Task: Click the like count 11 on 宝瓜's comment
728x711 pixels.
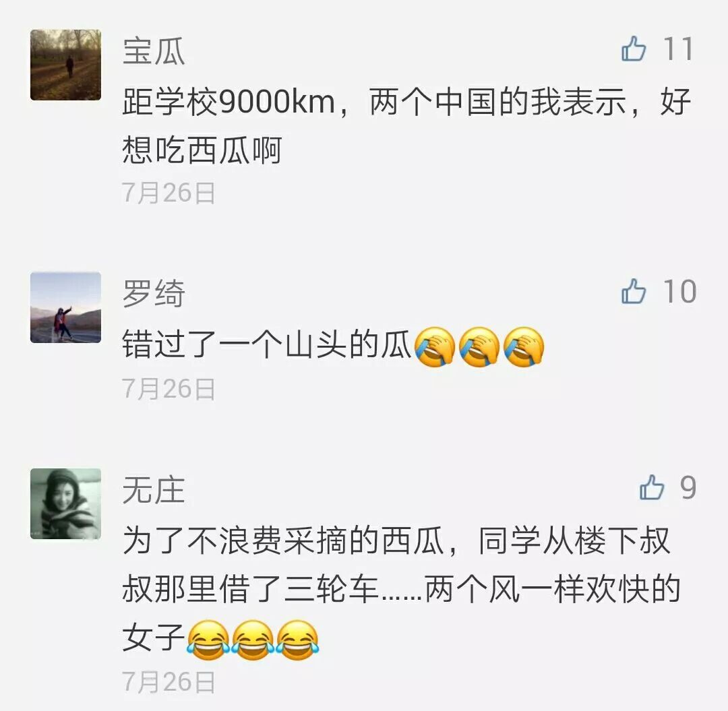Action: (x=678, y=49)
